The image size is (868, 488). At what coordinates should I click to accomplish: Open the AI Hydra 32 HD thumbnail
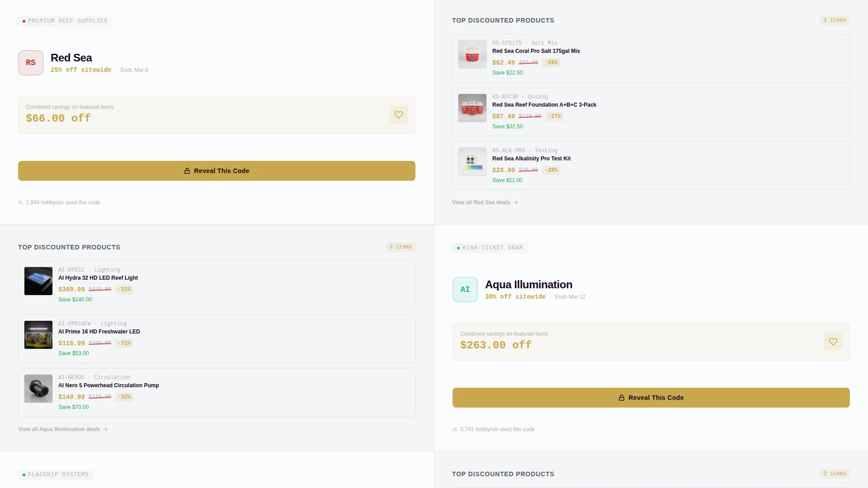38,281
